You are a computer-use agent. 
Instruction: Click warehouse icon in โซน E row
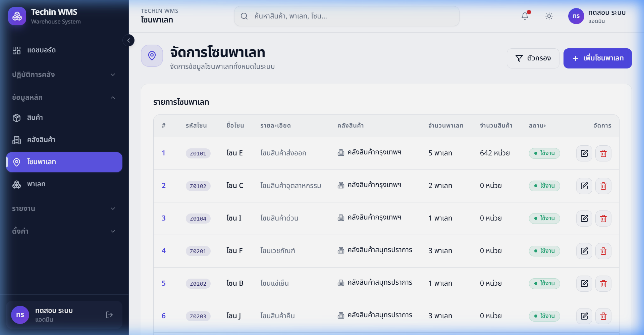tap(341, 153)
